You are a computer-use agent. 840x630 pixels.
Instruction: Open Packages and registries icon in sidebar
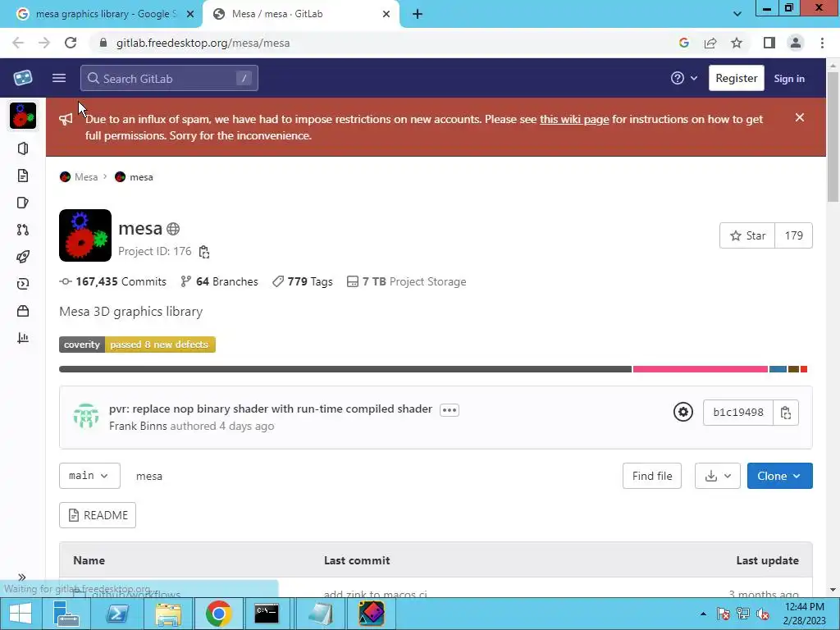point(23,311)
